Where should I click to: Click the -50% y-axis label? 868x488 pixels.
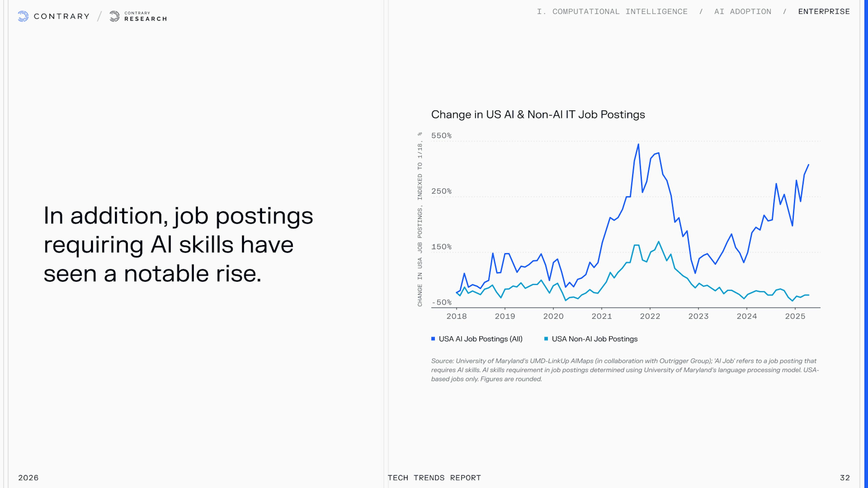click(x=441, y=302)
